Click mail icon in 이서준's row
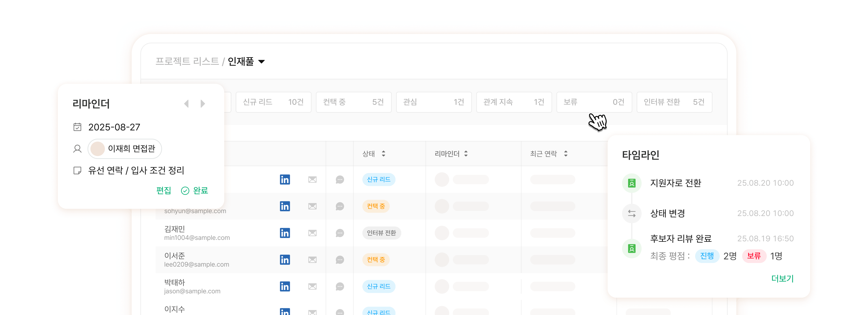This screenshot has height=315, width=868. click(312, 260)
